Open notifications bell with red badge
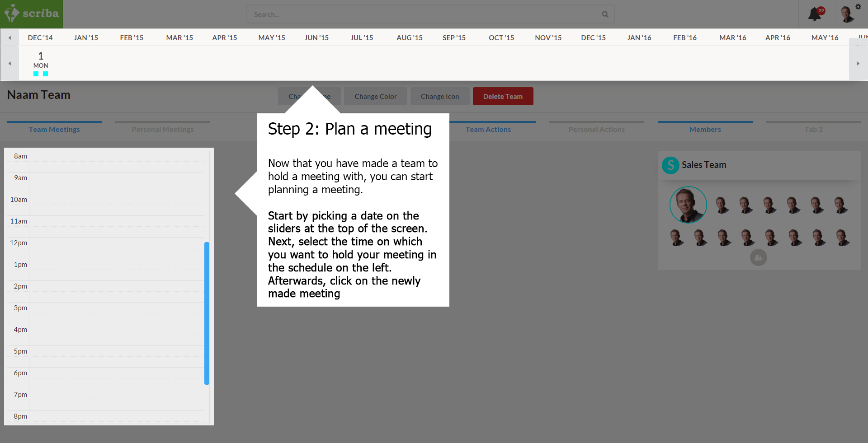 (815, 14)
